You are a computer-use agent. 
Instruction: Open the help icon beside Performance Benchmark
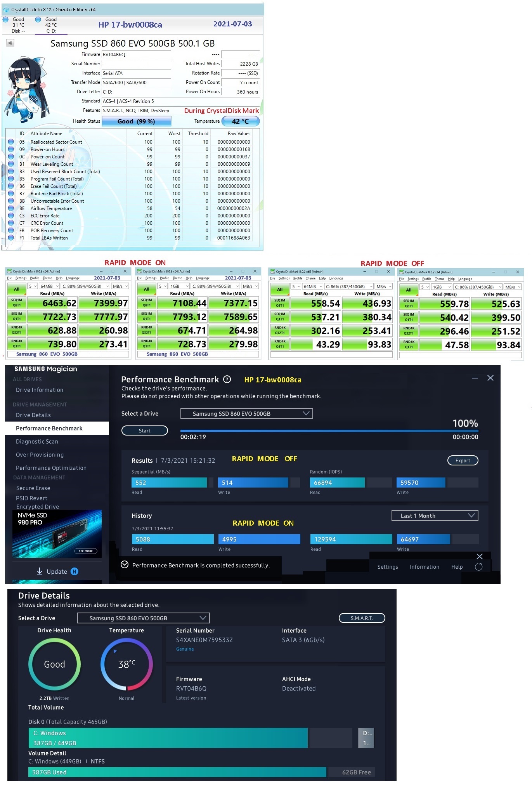click(227, 379)
